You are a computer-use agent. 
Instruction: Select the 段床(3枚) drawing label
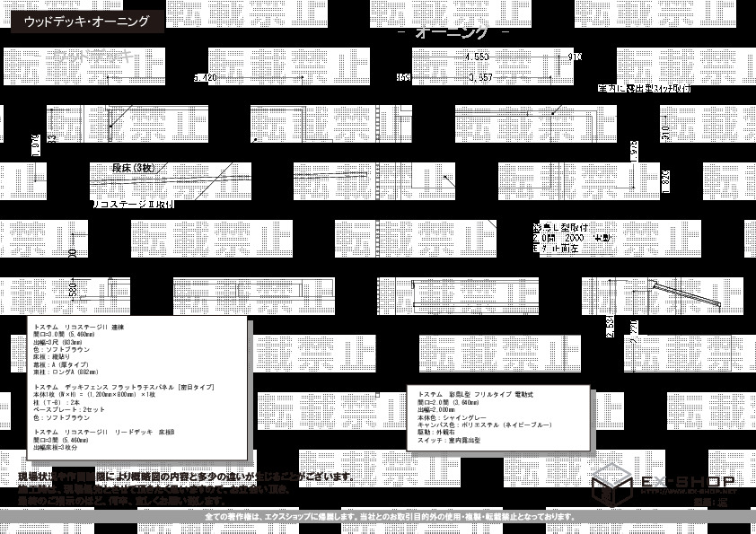click(x=134, y=168)
